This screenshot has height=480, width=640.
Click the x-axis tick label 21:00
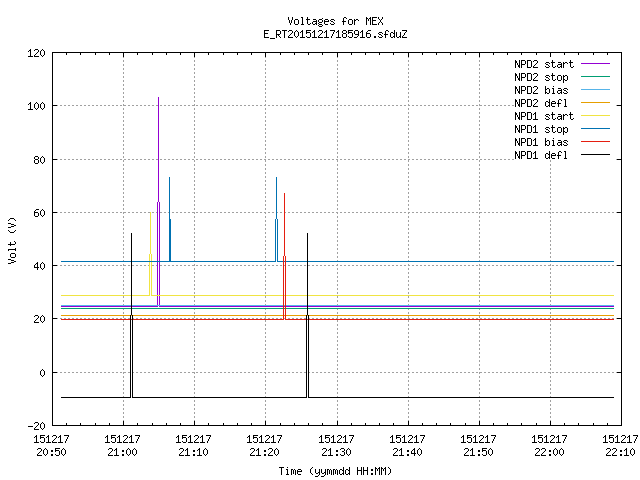point(122,452)
